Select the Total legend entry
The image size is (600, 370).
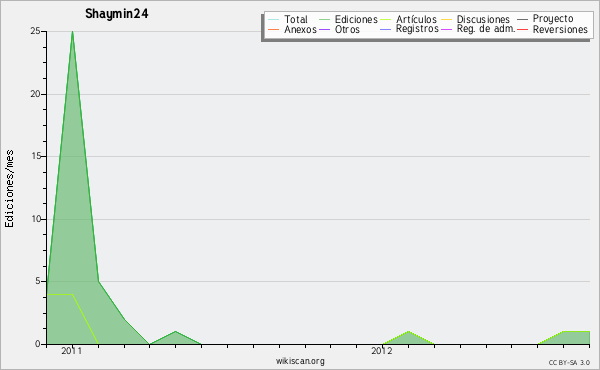(x=295, y=19)
